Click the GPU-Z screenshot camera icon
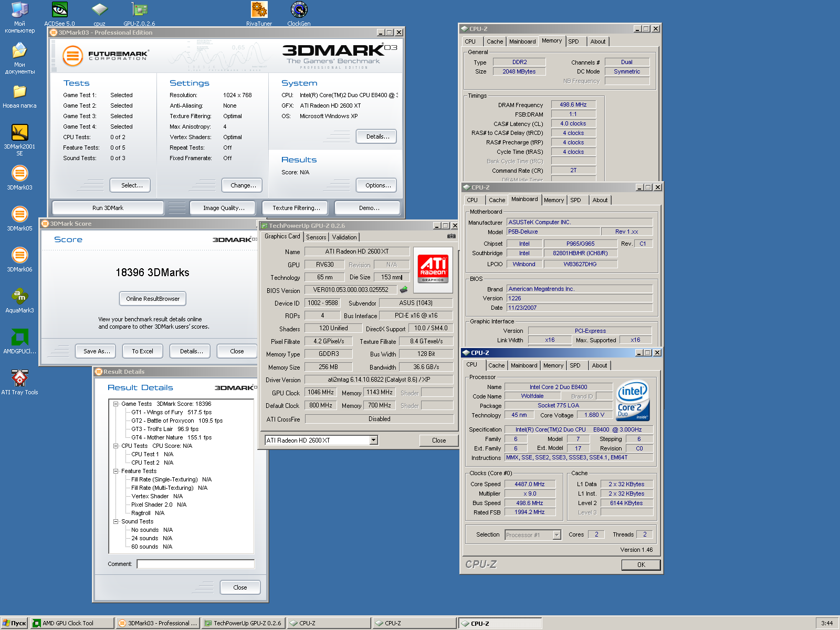840x630 pixels. point(451,236)
